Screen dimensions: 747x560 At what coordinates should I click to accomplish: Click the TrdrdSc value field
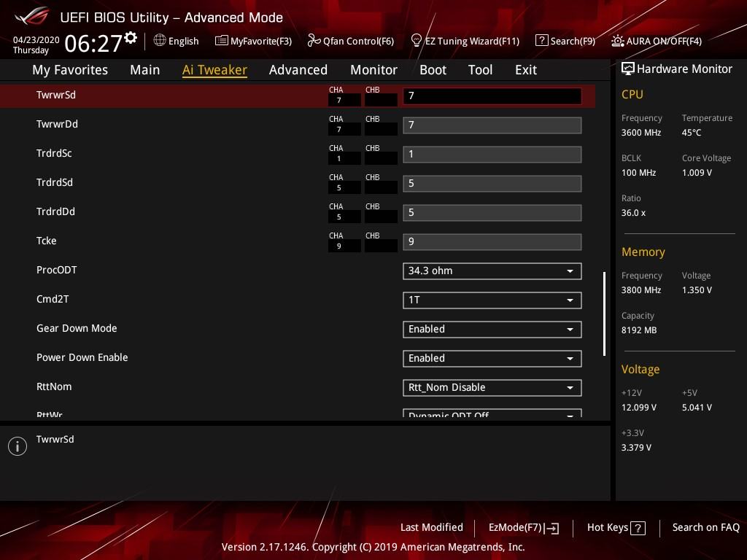(x=492, y=155)
